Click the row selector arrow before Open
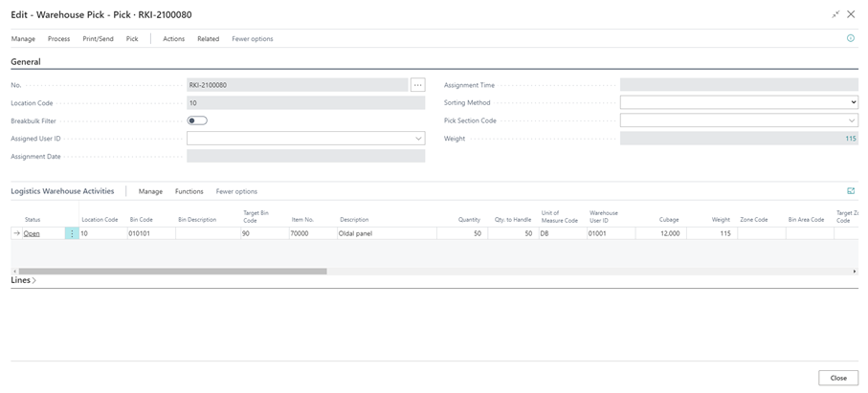 [x=16, y=233]
